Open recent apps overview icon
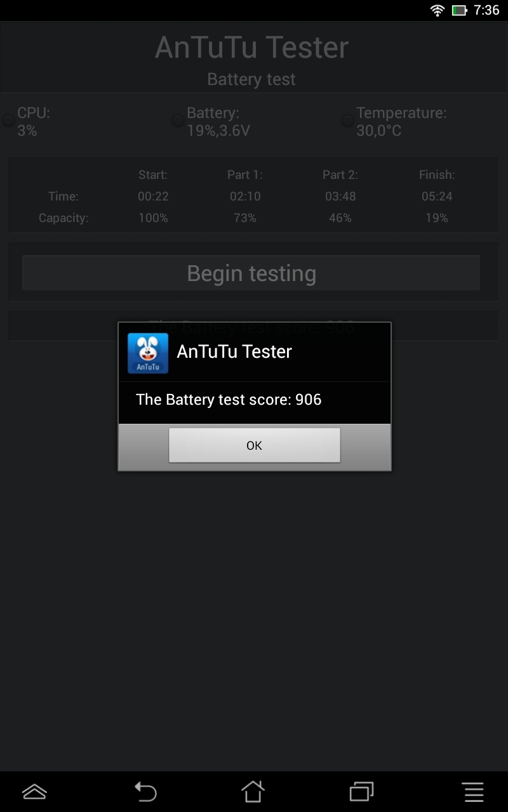Screen dimensions: 508x812 (361, 792)
